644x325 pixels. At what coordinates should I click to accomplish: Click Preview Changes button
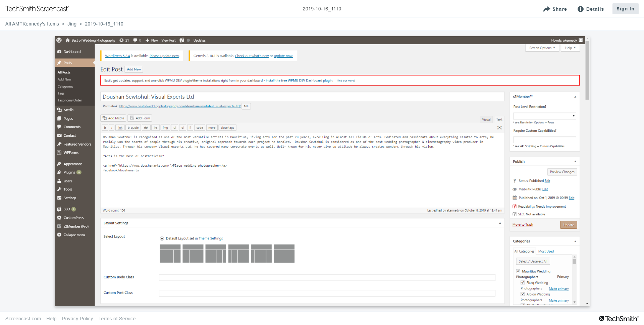tap(562, 172)
